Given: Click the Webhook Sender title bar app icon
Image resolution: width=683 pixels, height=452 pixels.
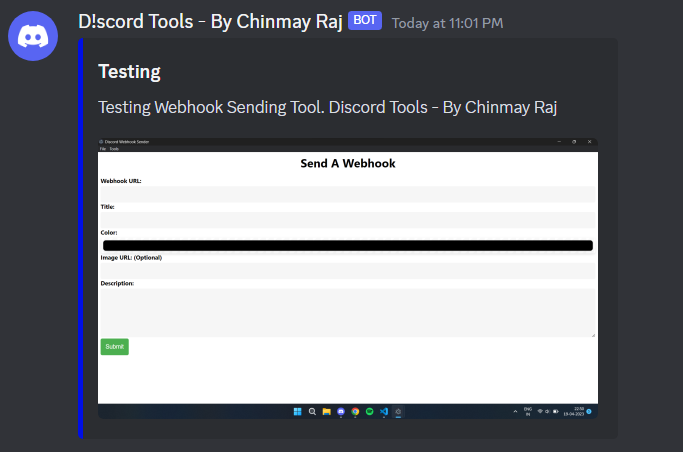Looking at the screenshot, I should [x=101, y=142].
